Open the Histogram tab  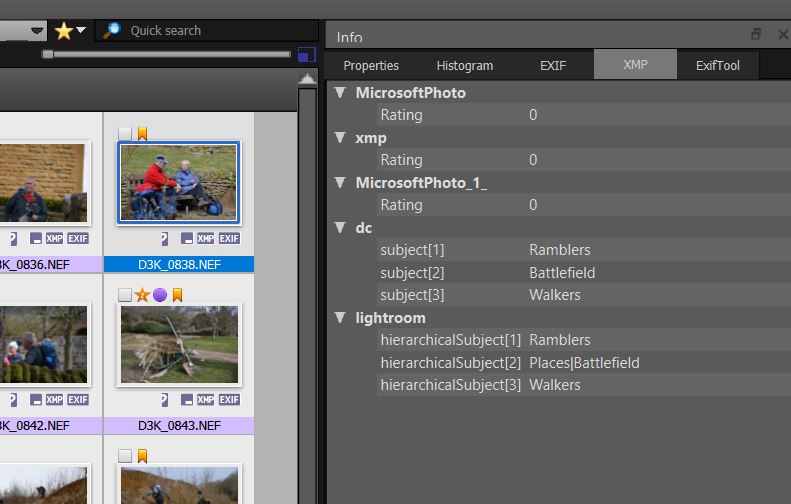[464, 66]
